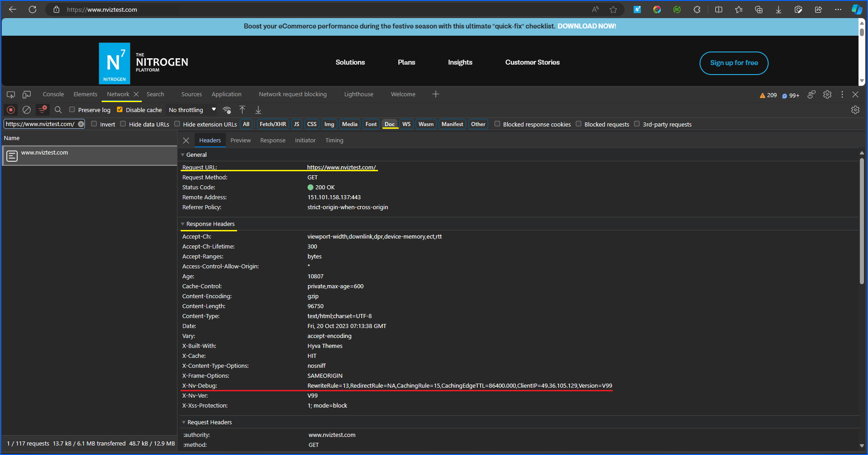Toggle the device emulation toolbar
The image size is (868, 455).
(26, 94)
